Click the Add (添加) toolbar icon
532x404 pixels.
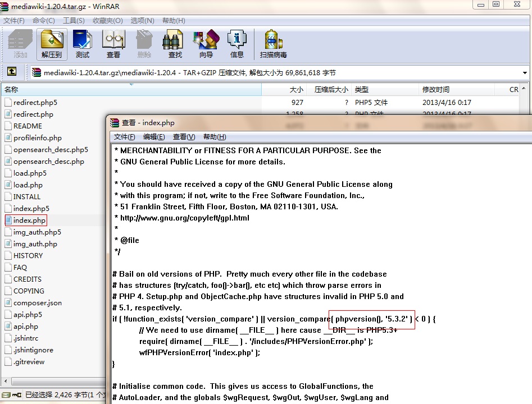[20, 44]
